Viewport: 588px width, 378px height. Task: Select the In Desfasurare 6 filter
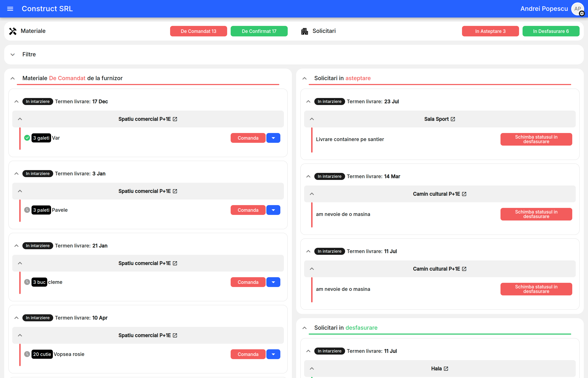click(x=551, y=31)
